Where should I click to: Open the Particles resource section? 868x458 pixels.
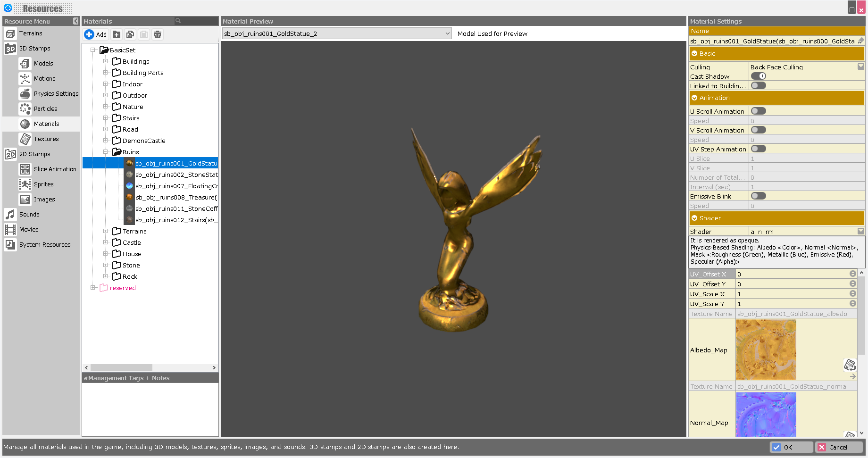click(45, 109)
